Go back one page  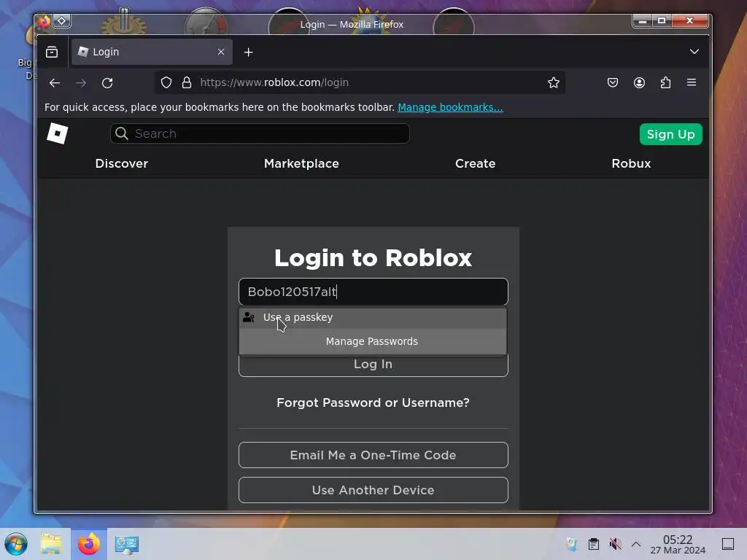tap(55, 83)
